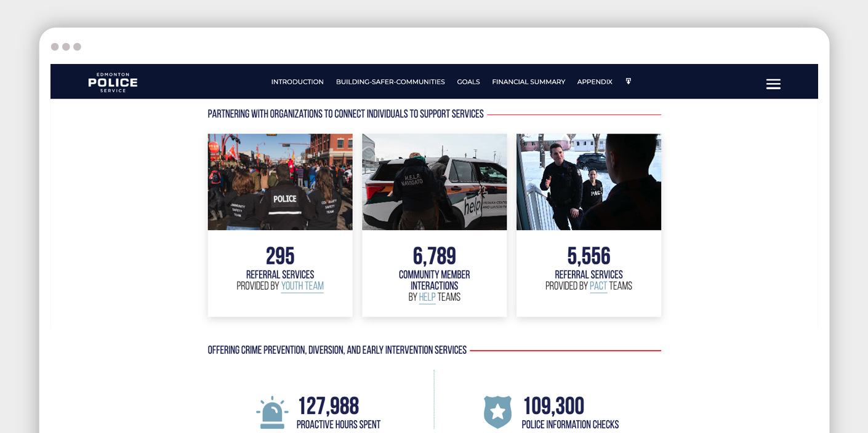Open the PACT officers photo

tap(589, 182)
